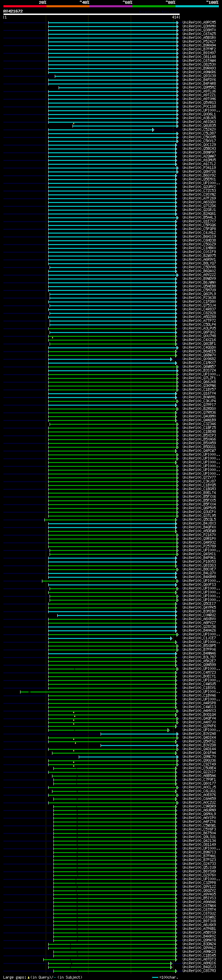222x980 pixels.
Task: Click the alignment bar for UniRef100_C5Z4Z0
Action: click(101, 130)
